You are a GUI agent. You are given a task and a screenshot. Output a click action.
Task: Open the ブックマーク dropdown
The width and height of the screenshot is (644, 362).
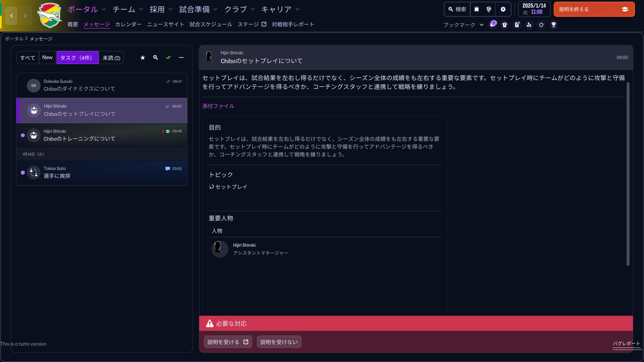(x=464, y=25)
